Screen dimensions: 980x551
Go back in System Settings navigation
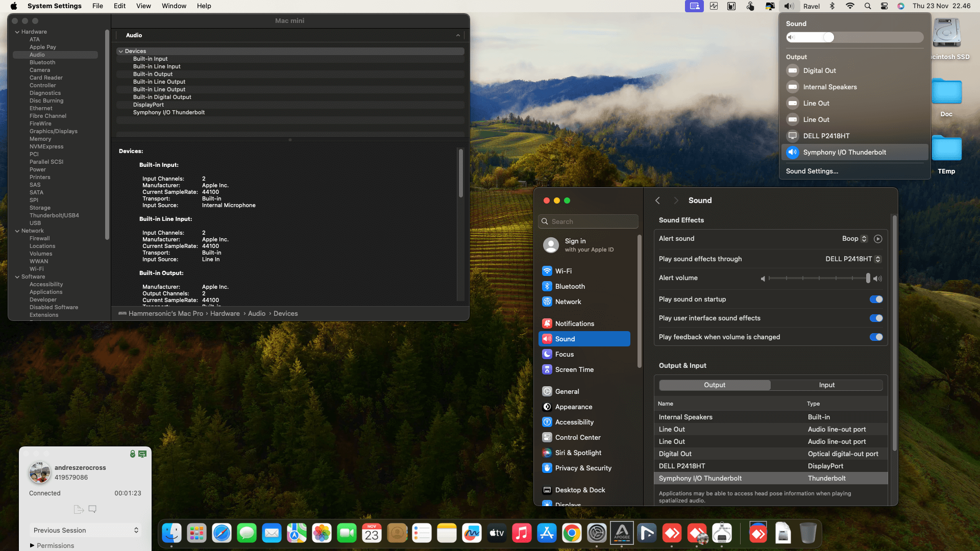pyautogui.click(x=657, y=201)
